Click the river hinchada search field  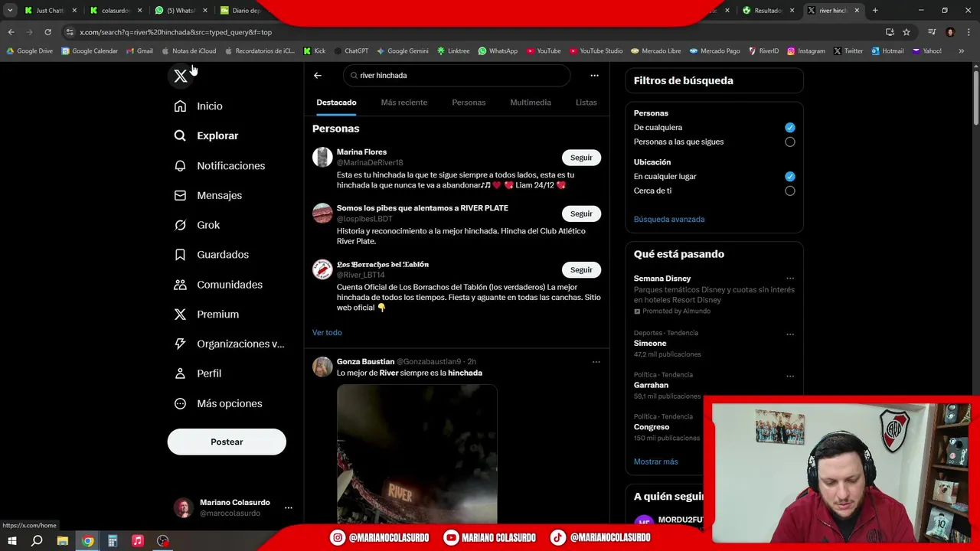457,76
